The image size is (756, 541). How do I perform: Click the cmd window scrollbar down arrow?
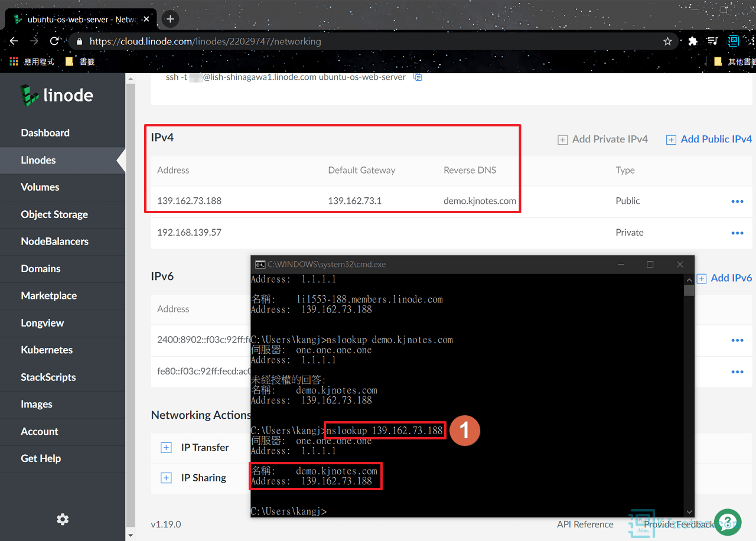coord(689,512)
